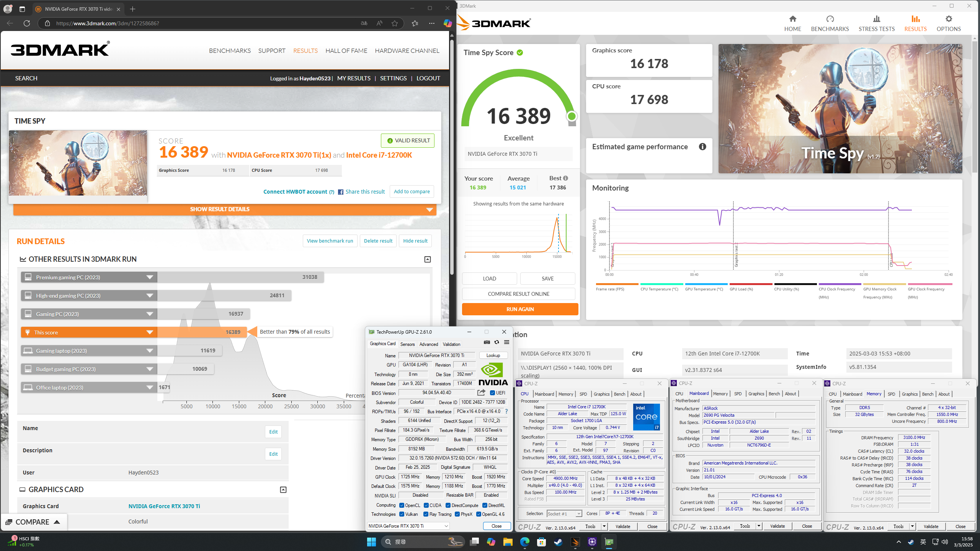
Task: Expand Budget gaming PC (2023) row
Action: coord(150,369)
